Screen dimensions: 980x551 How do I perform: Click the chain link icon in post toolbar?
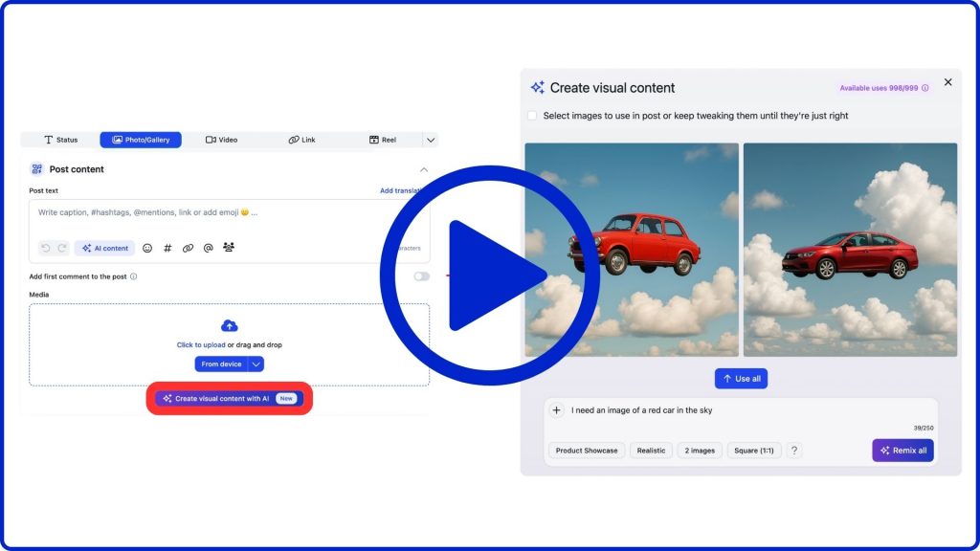188,248
